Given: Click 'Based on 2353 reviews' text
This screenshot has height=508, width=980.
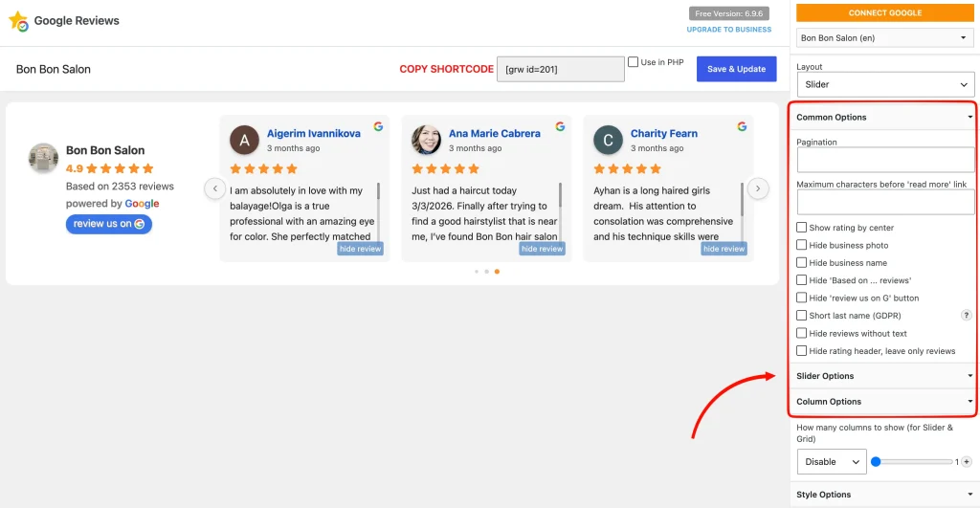Looking at the screenshot, I should (120, 187).
